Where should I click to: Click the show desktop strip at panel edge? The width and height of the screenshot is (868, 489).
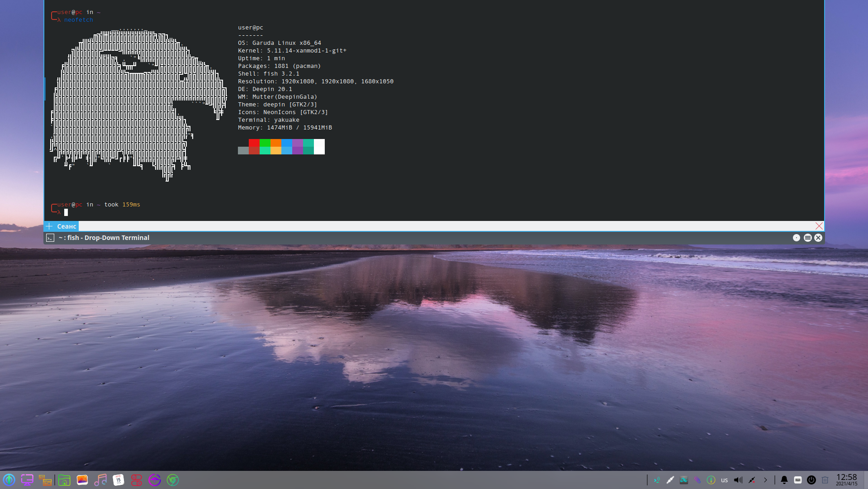[x=866, y=480]
